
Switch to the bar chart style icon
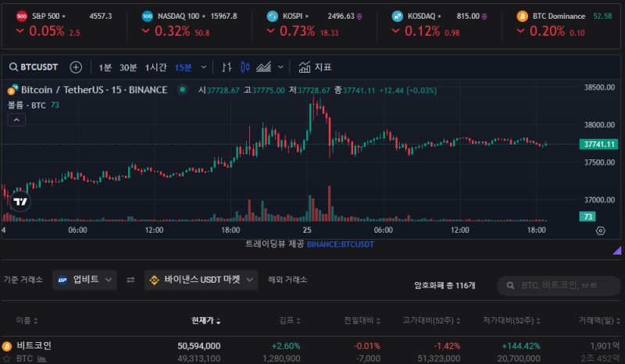point(227,67)
